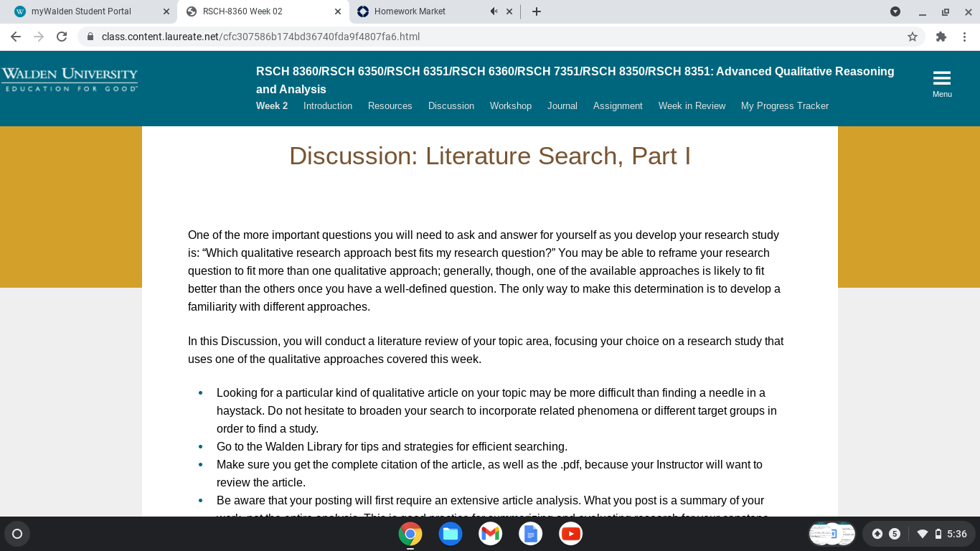Check battery status icon in tray
The image size is (980, 551).
tap(938, 534)
